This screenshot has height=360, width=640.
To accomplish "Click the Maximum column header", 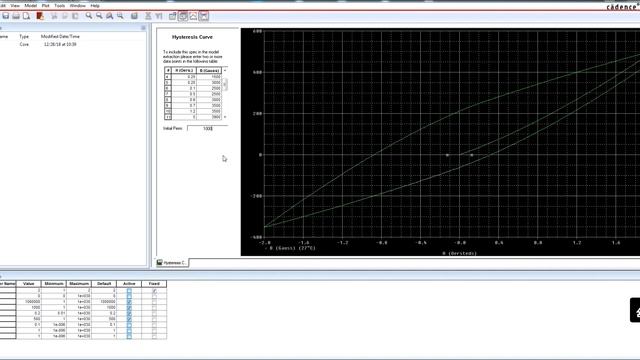I will [79, 284].
